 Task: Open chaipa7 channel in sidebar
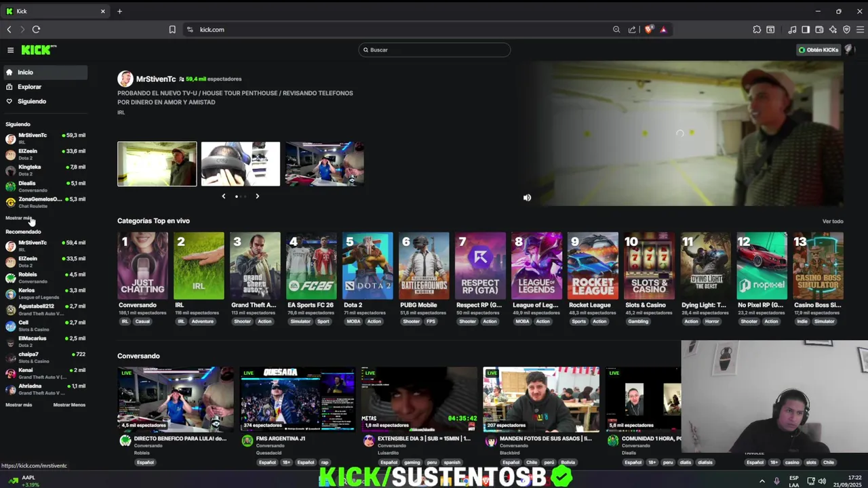tap(45, 357)
